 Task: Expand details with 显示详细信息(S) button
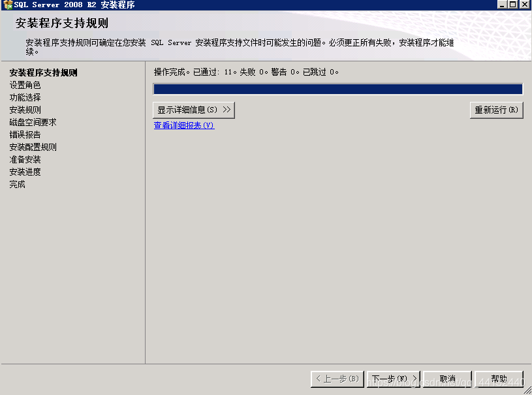[194, 110]
